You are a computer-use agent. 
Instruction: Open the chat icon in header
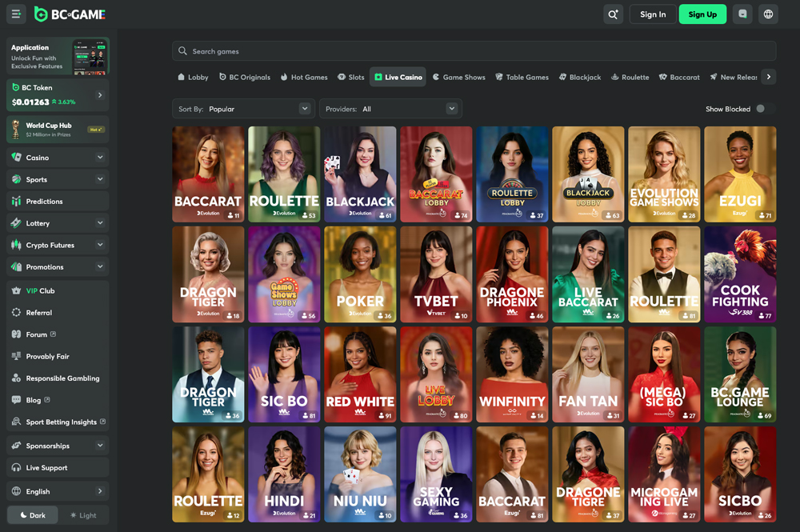click(x=742, y=14)
